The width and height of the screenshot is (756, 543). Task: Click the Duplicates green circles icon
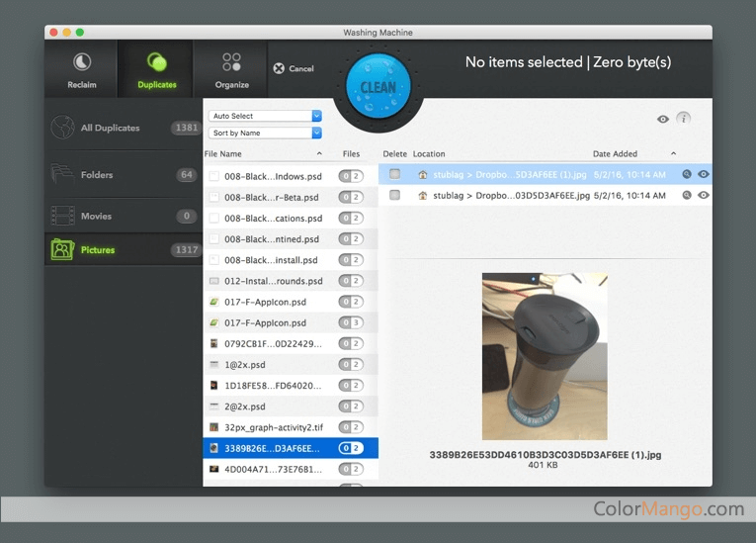(157, 61)
